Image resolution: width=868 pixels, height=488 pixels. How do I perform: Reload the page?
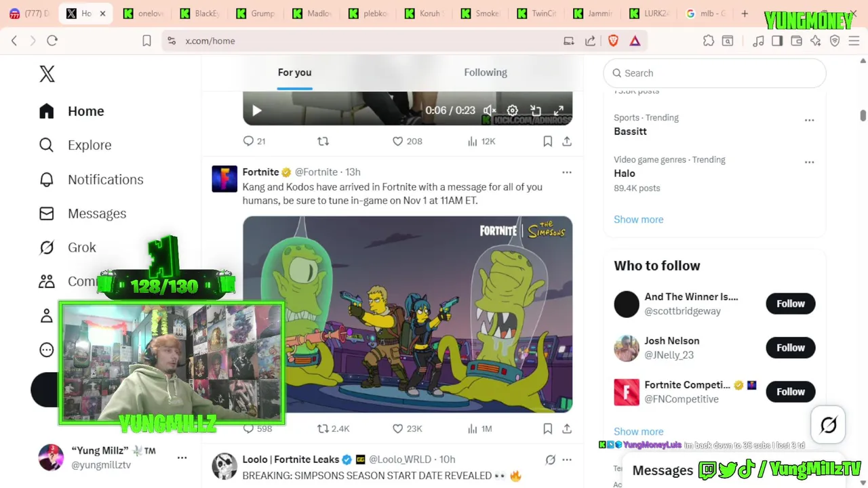(x=52, y=41)
